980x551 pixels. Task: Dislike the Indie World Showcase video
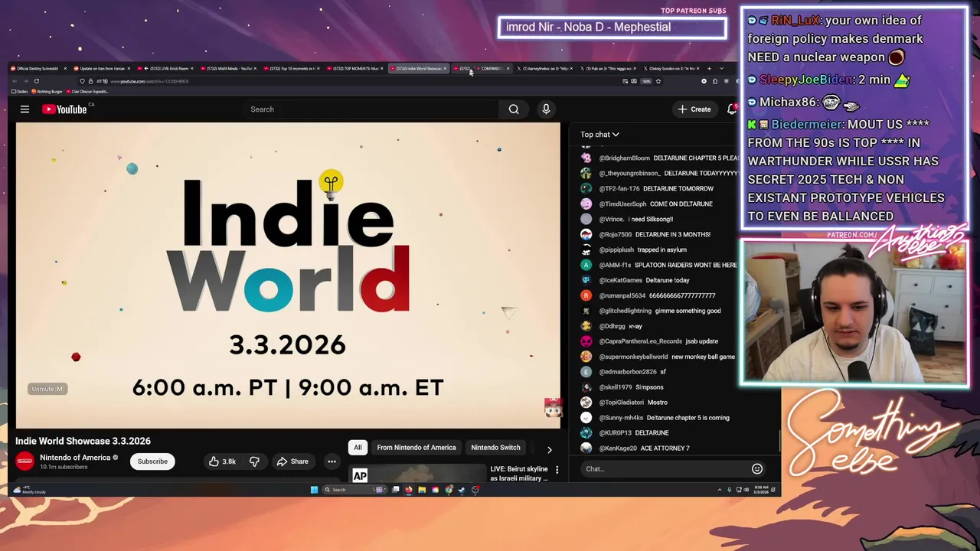coord(254,461)
